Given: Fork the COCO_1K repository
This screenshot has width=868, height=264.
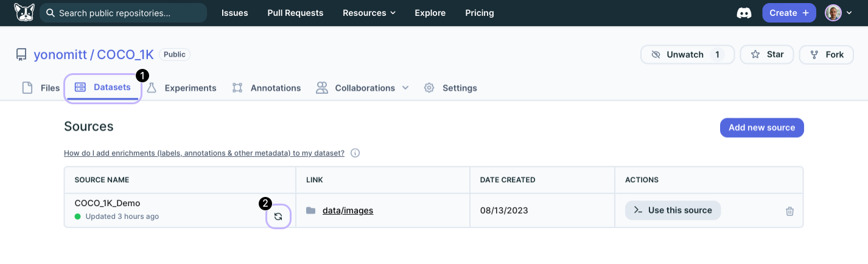Looking at the screenshot, I should [x=827, y=54].
